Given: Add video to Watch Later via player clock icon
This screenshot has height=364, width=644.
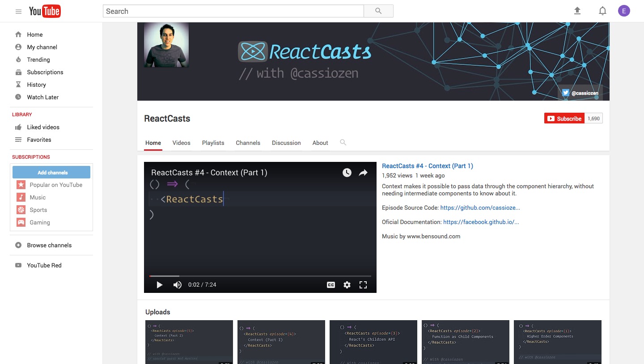Looking at the screenshot, I should pos(347,172).
